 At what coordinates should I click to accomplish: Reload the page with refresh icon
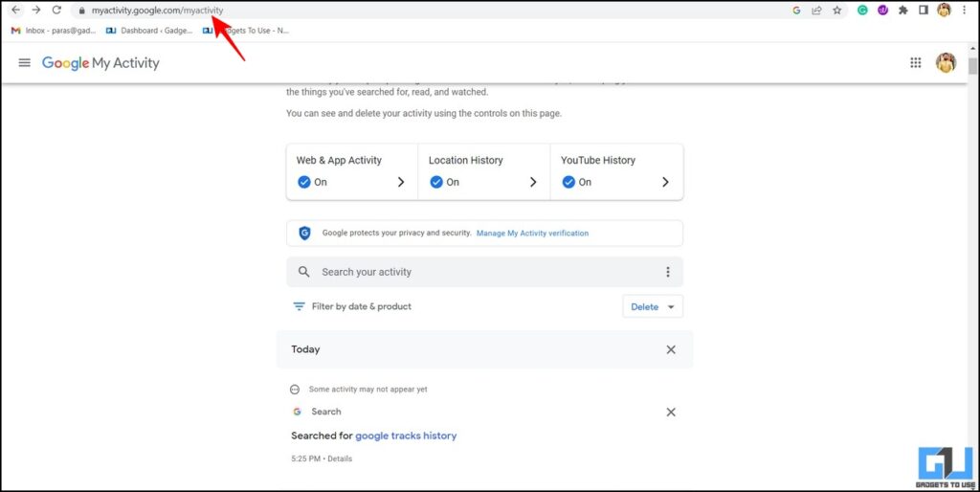pyautogui.click(x=56, y=10)
